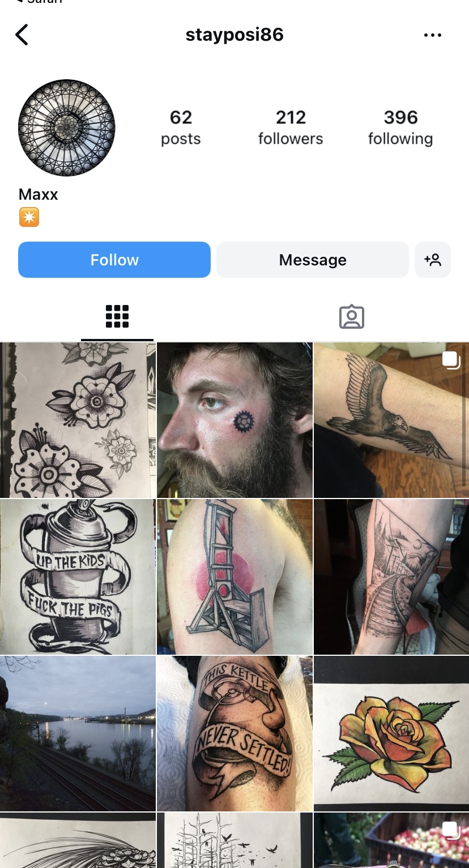
Task: Tap the add-person suggestions icon
Action: click(433, 260)
